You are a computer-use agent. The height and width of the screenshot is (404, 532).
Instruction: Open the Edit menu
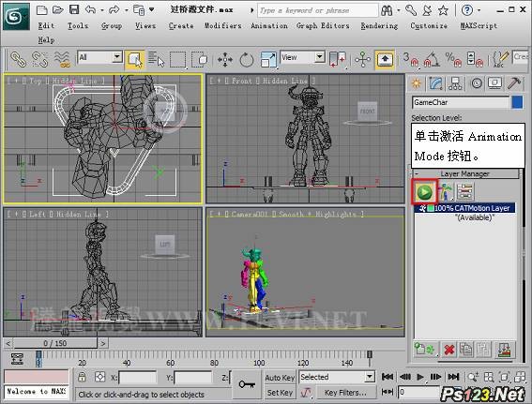46,25
